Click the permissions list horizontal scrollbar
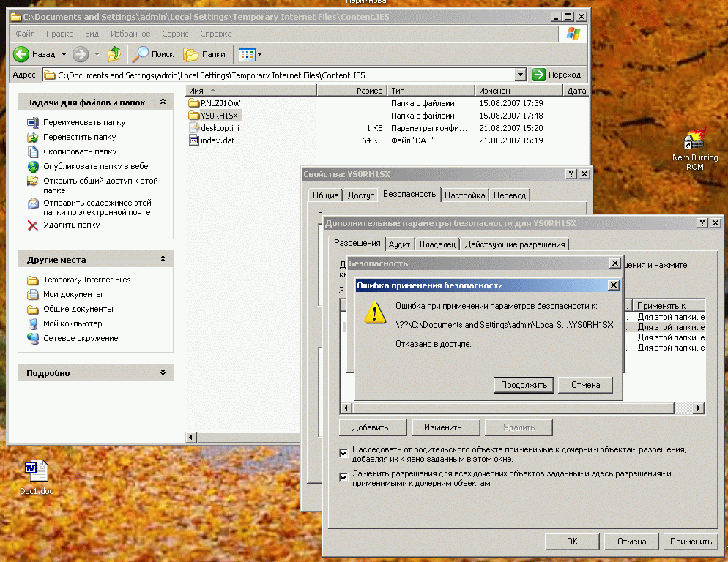This screenshot has height=562, width=728. pos(520,408)
